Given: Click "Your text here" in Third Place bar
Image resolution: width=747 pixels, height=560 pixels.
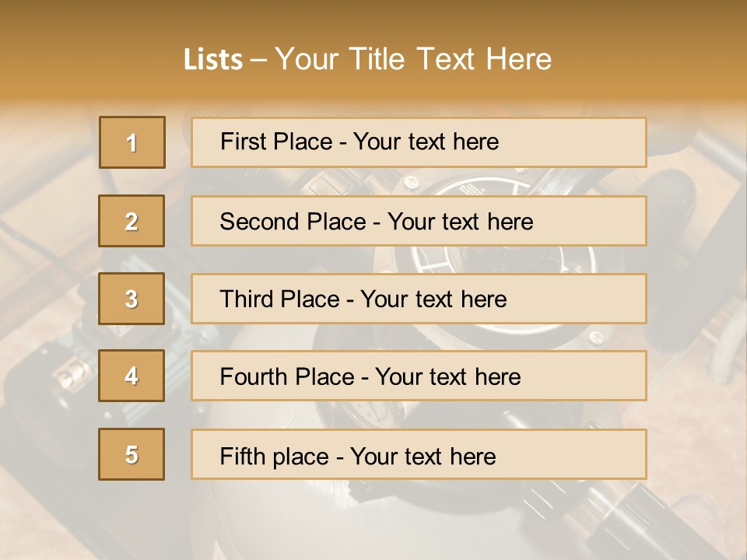Looking at the screenshot, I should [x=433, y=299].
